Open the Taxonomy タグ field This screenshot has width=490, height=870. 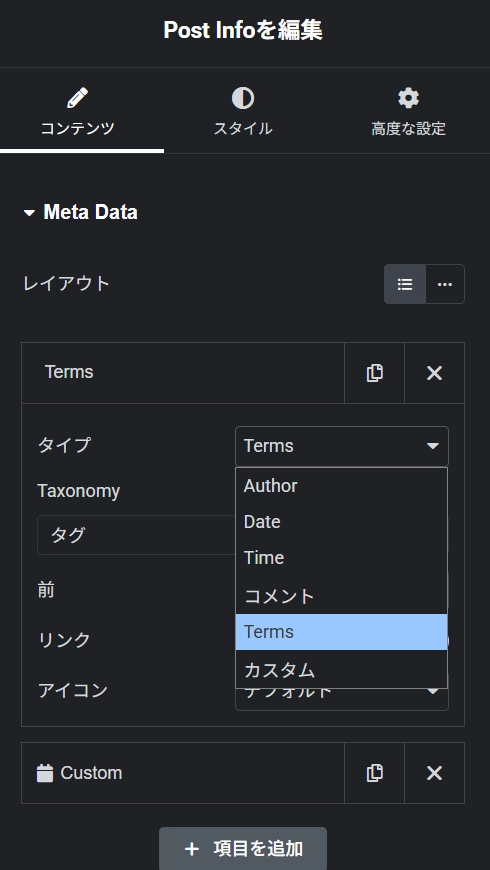click(x=137, y=535)
